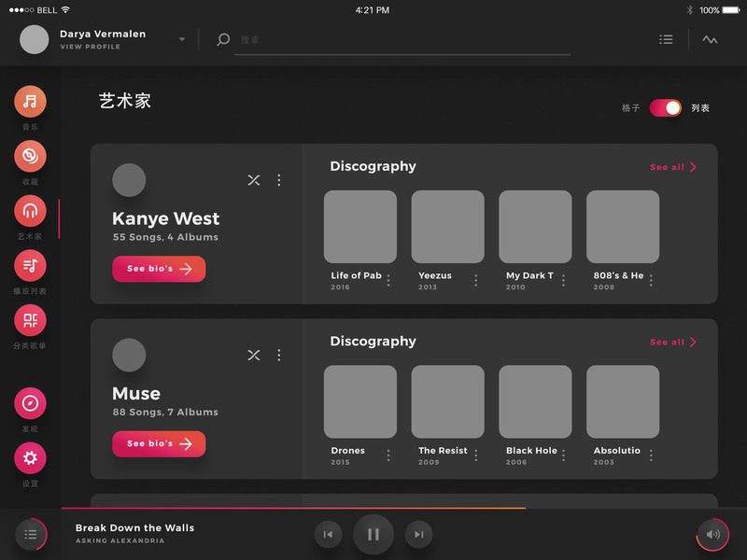Open the Category songlist grid icon
This screenshot has width=747, height=560.
pos(30,320)
